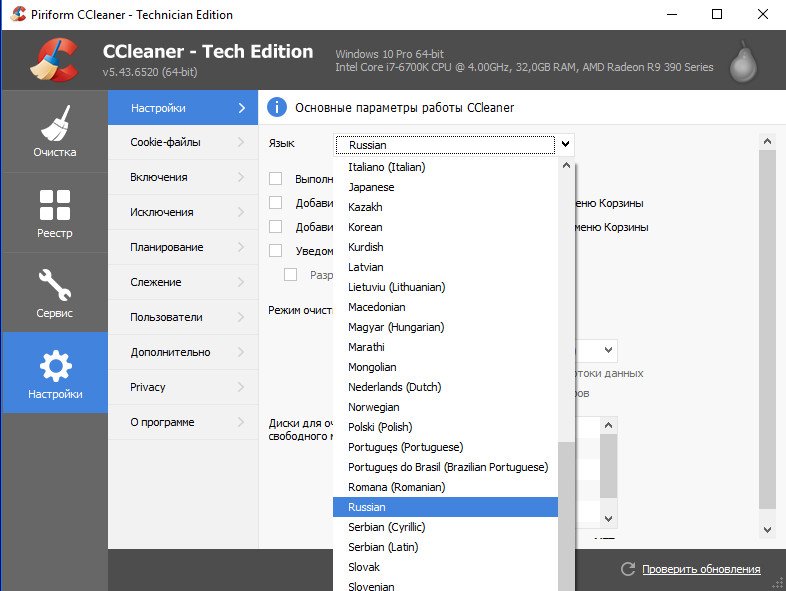
Task: Select Japanese from the language list
Action: (445, 187)
